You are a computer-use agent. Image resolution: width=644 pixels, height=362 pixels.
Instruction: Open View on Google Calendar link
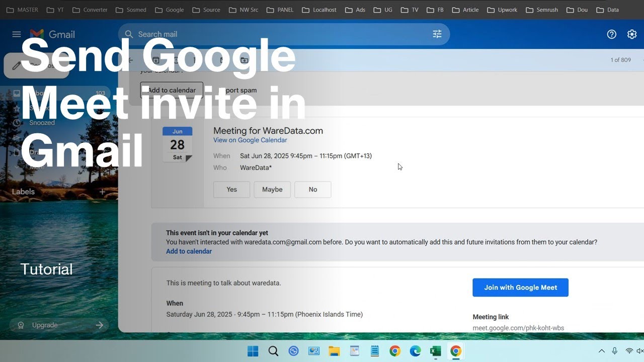coord(250,140)
